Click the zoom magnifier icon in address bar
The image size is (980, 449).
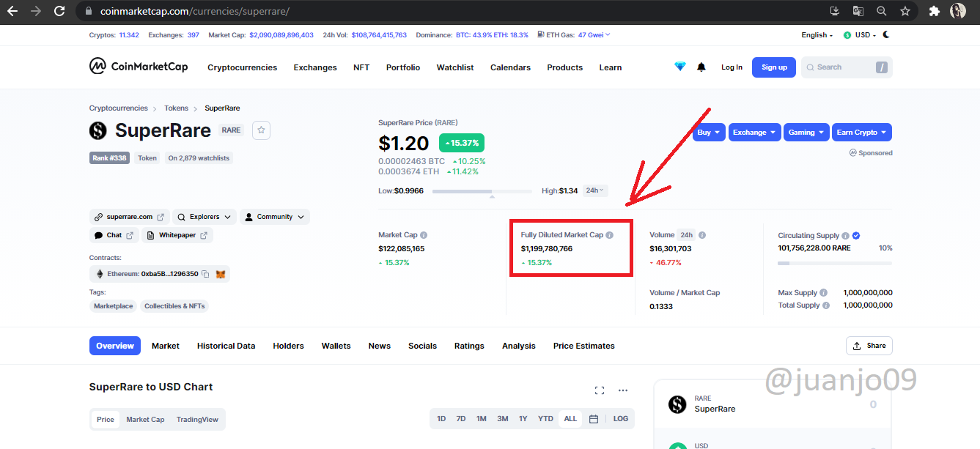882,11
